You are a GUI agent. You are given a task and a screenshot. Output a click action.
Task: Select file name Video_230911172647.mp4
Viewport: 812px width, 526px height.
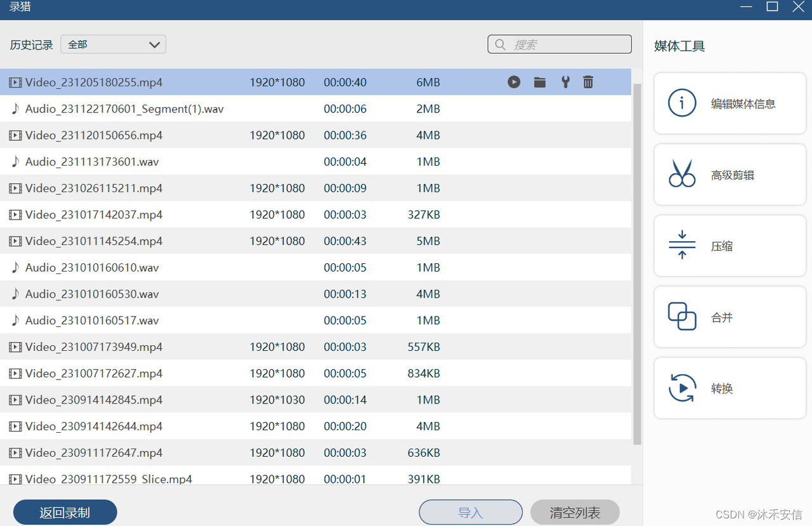pos(94,453)
